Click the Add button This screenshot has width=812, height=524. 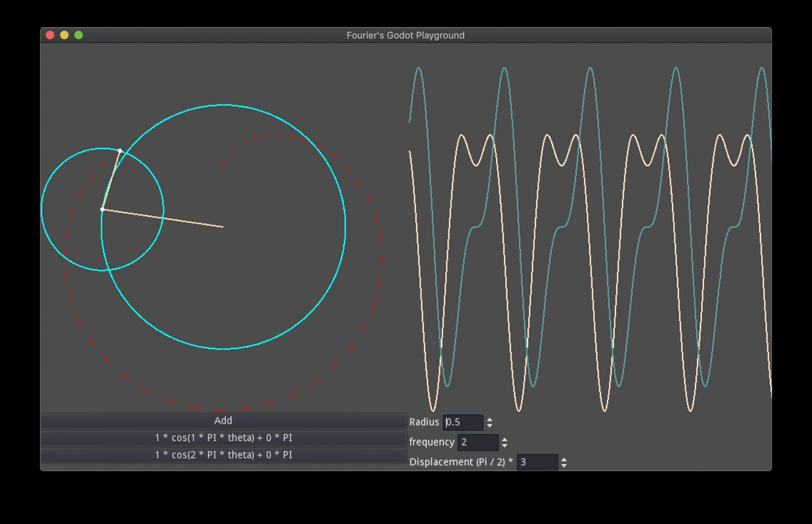point(223,421)
